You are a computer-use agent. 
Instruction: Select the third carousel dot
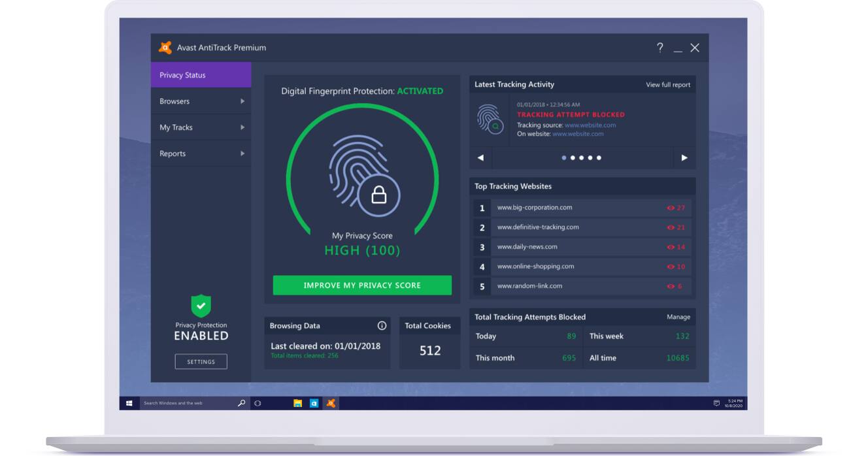pyautogui.click(x=581, y=157)
